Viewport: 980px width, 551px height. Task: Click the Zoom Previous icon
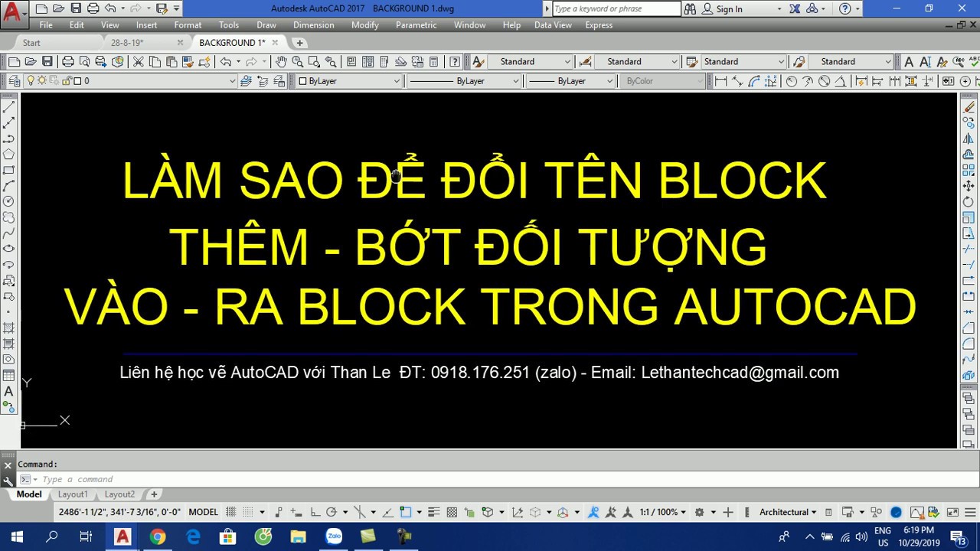click(331, 61)
